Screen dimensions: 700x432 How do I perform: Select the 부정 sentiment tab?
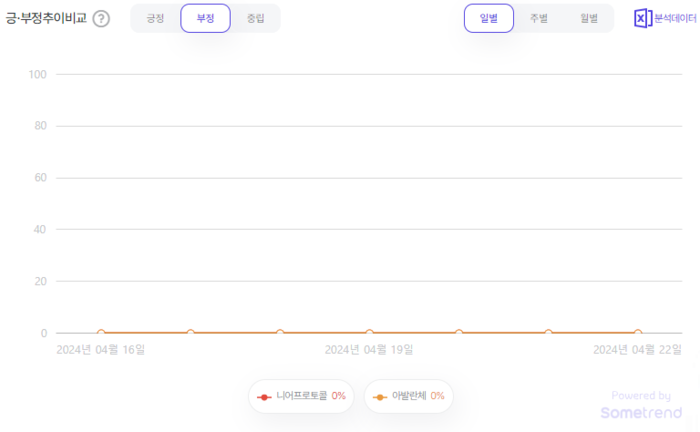pos(205,18)
